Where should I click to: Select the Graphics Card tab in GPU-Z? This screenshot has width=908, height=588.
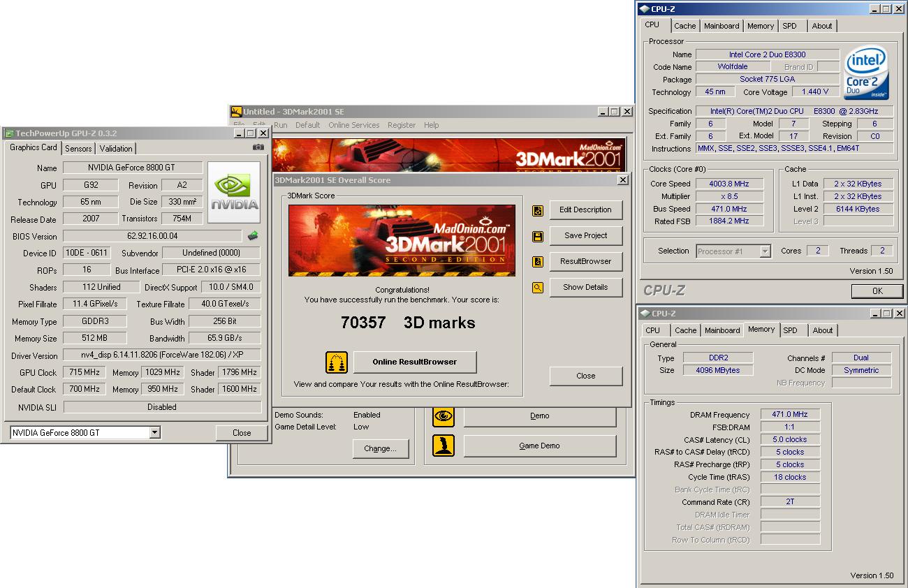[34, 147]
